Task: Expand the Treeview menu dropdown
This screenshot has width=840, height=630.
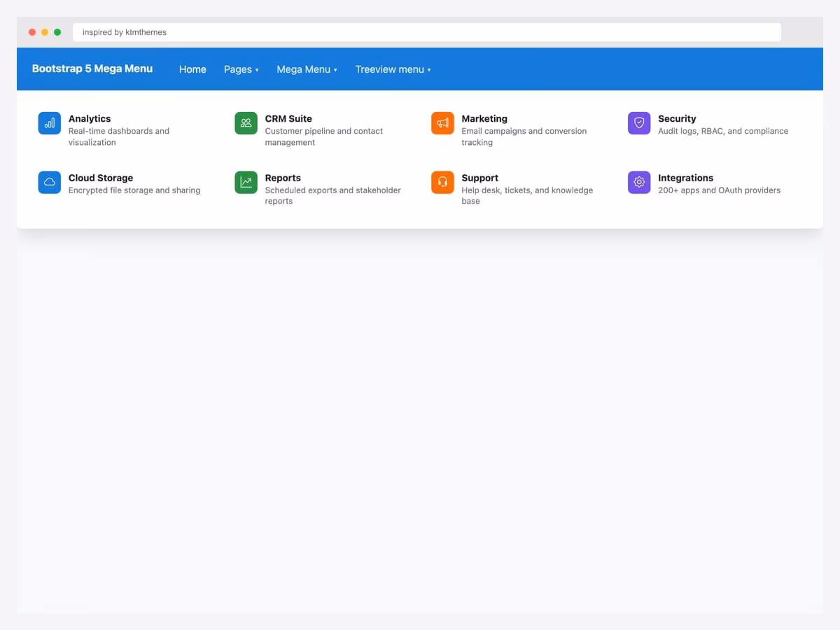Action: click(393, 69)
